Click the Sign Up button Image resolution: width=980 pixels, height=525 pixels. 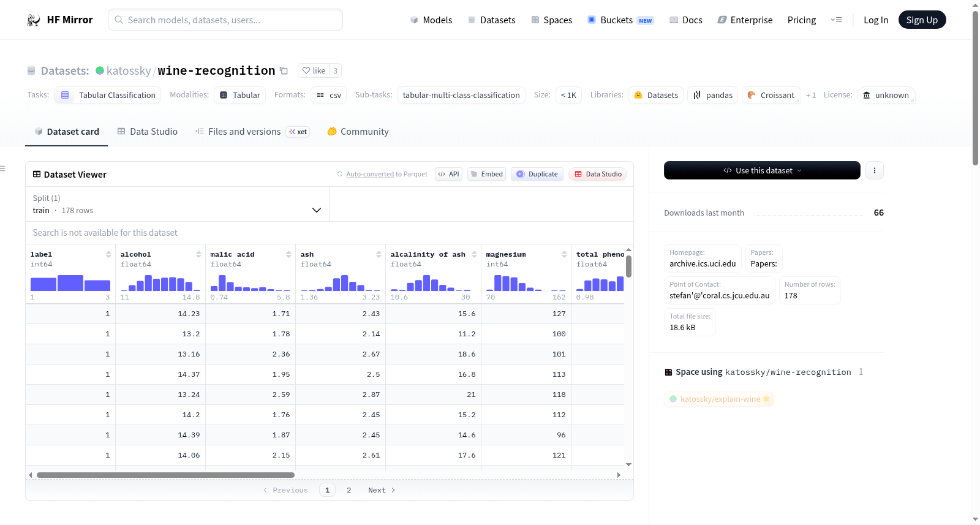point(922,20)
